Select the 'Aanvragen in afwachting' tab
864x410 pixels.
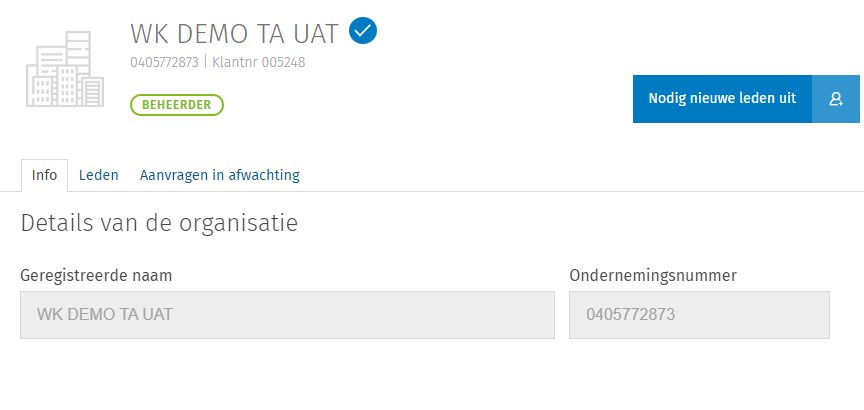point(219,175)
